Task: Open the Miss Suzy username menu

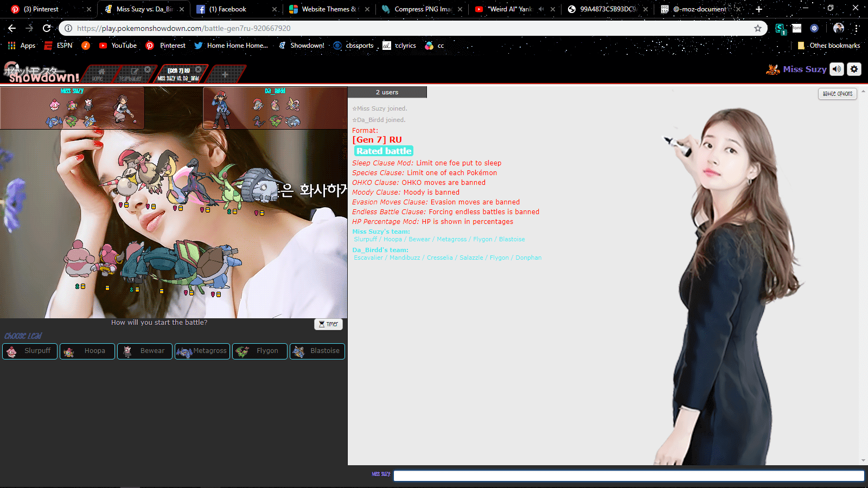Action: [796, 69]
